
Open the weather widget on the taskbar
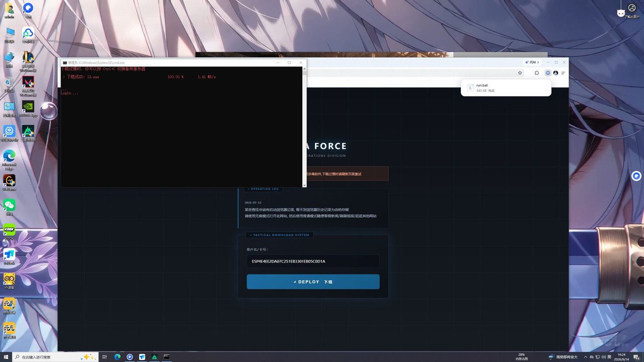pyautogui.click(x=562, y=357)
